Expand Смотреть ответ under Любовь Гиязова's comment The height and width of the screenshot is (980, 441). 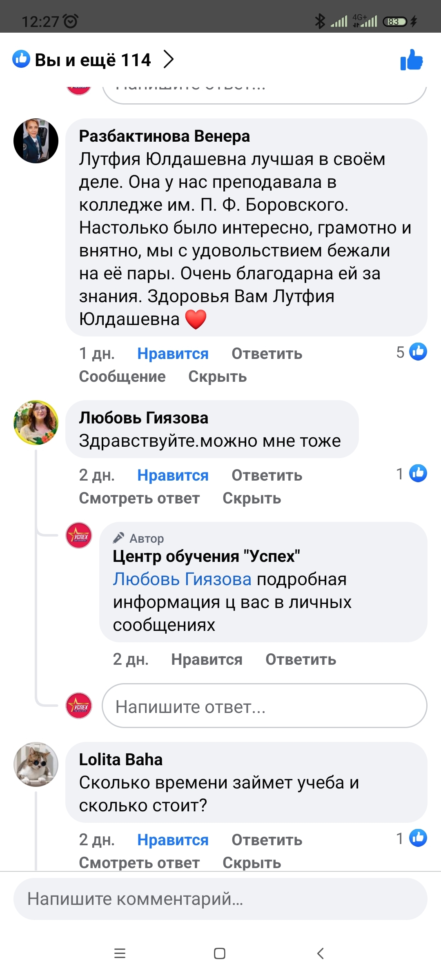[x=139, y=498]
